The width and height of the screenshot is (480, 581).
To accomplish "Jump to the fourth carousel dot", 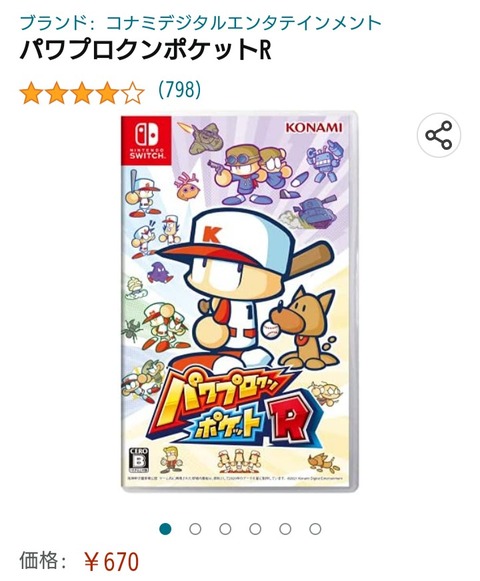I will pyautogui.click(x=255, y=529).
